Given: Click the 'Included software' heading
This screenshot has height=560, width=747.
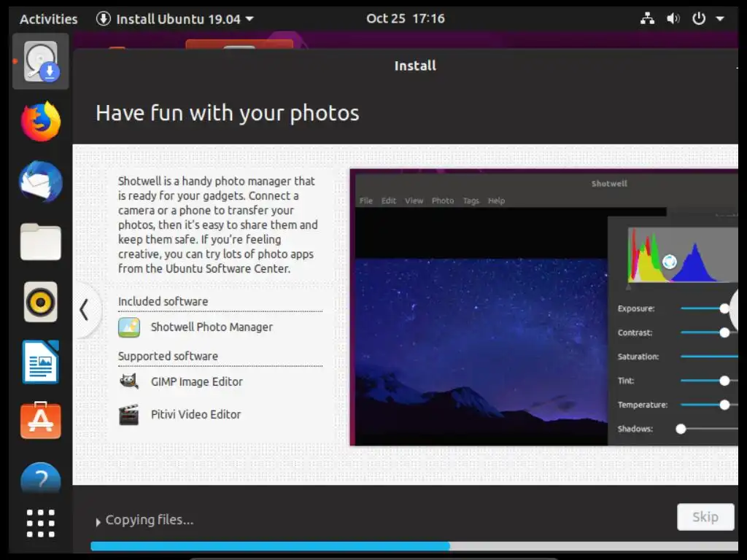Looking at the screenshot, I should click(x=163, y=301).
